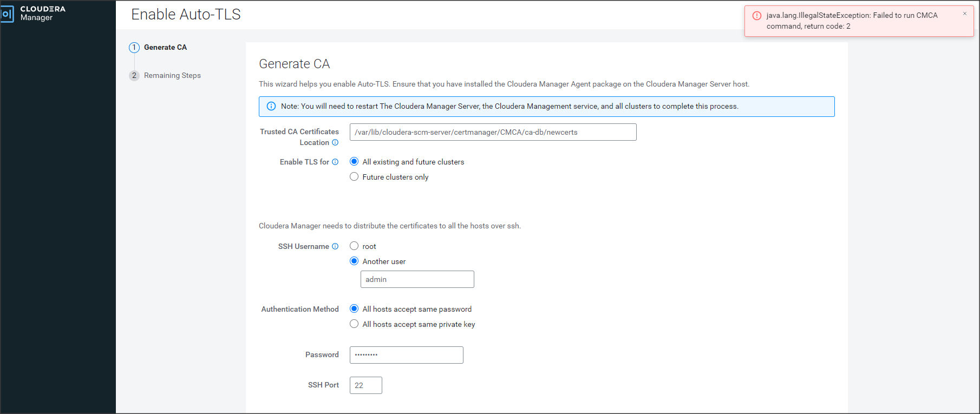Viewport: 980px width, 414px height.
Task: Choose All hosts accept same private key
Action: click(354, 324)
